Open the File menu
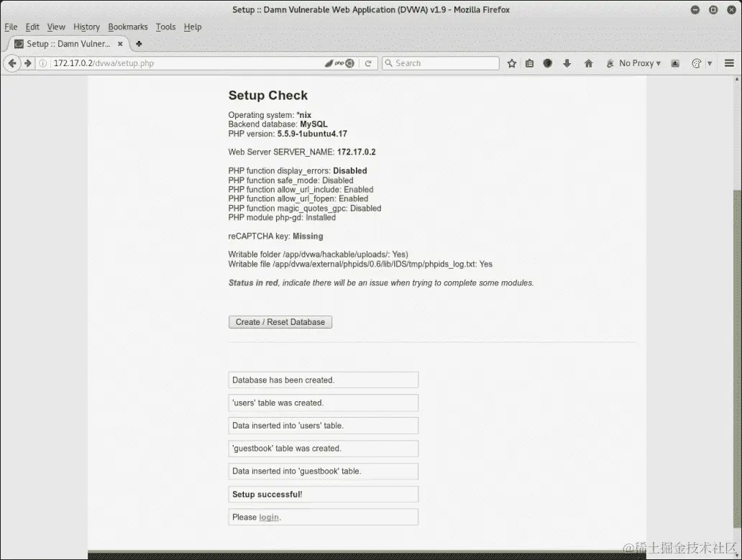Screen dimensions: 742x560 pyautogui.click(x=11, y=27)
